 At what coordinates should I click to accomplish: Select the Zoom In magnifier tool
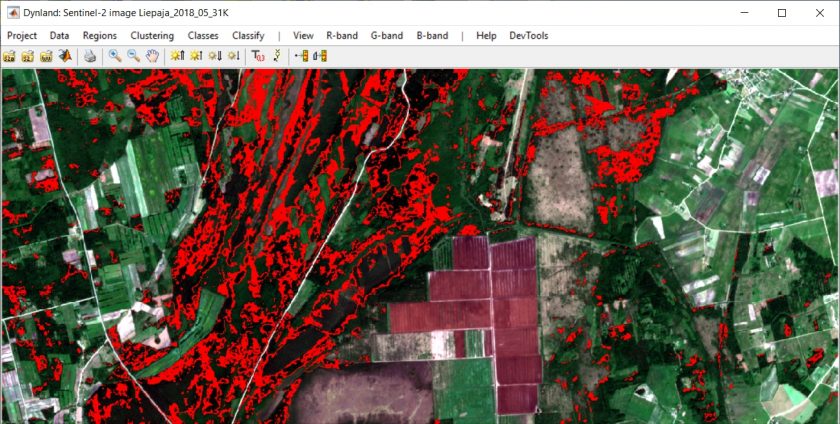(115, 56)
